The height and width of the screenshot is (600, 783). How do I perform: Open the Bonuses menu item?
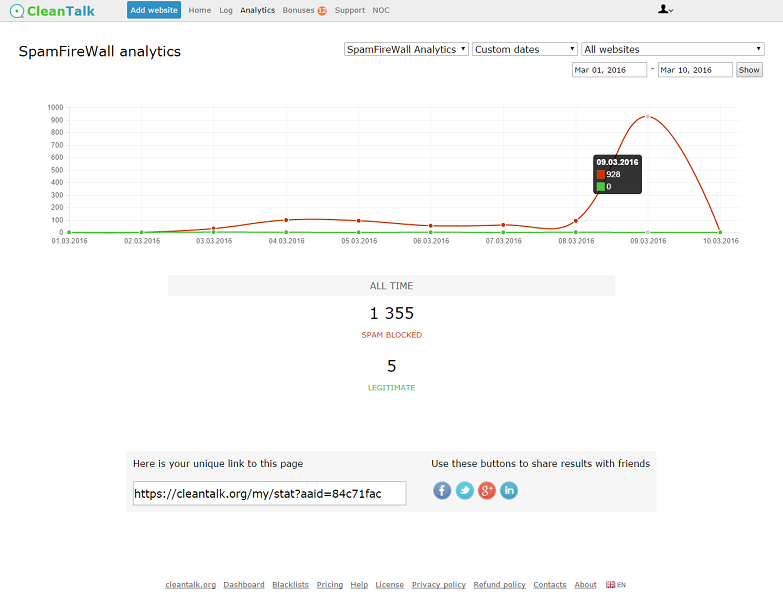[298, 10]
